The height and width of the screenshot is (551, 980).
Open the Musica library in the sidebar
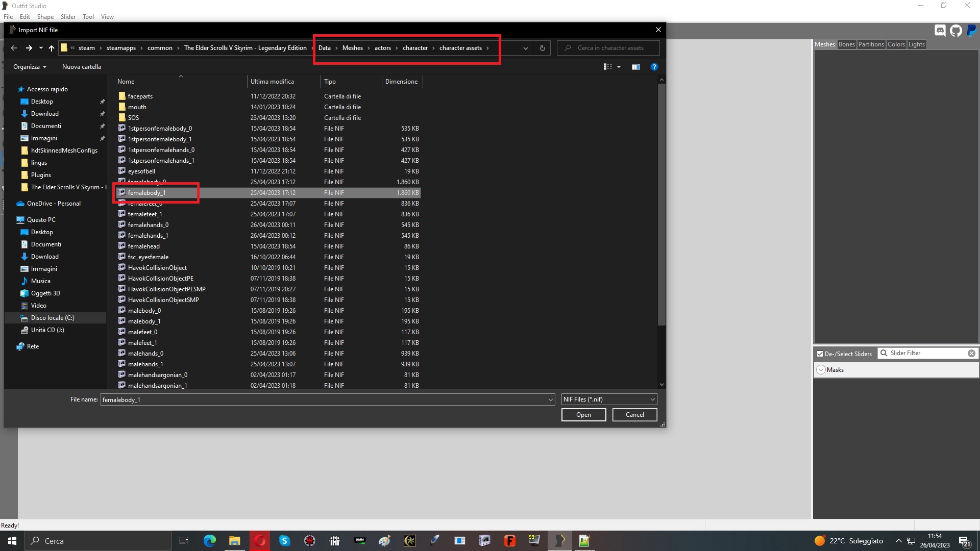[41, 281]
